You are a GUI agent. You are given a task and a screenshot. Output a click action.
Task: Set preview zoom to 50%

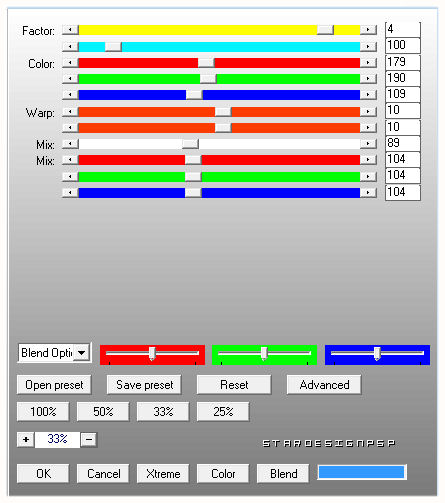click(x=103, y=412)
